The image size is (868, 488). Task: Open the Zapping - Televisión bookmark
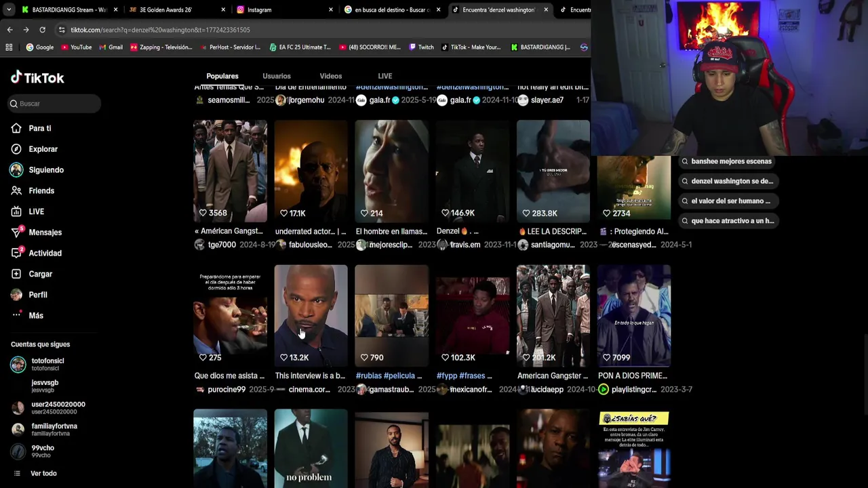tap(161, 47)
